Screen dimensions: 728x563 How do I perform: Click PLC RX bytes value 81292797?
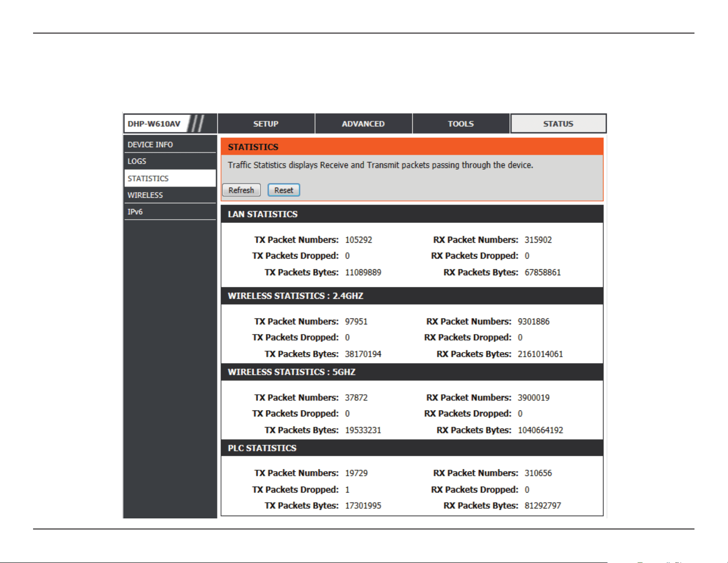click(543, 506)
